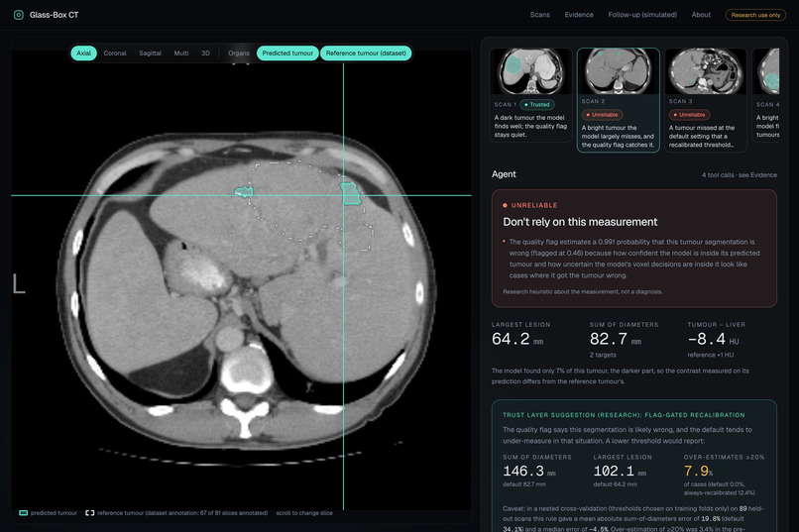Open the About page
The height and width of the screenshot is (532, 799).
[x=701, y=15]
